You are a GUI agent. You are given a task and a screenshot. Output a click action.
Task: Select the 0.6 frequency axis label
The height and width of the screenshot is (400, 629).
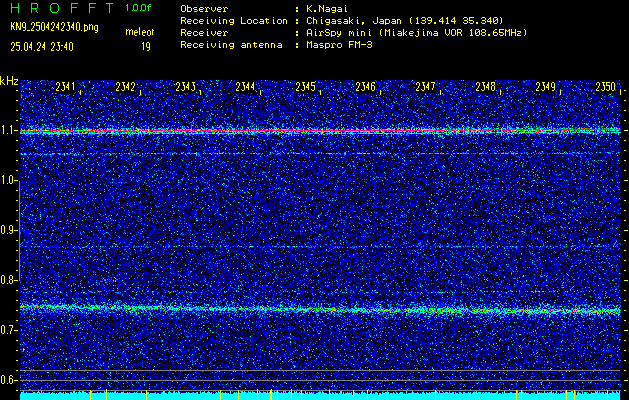[x=7, y=380]
